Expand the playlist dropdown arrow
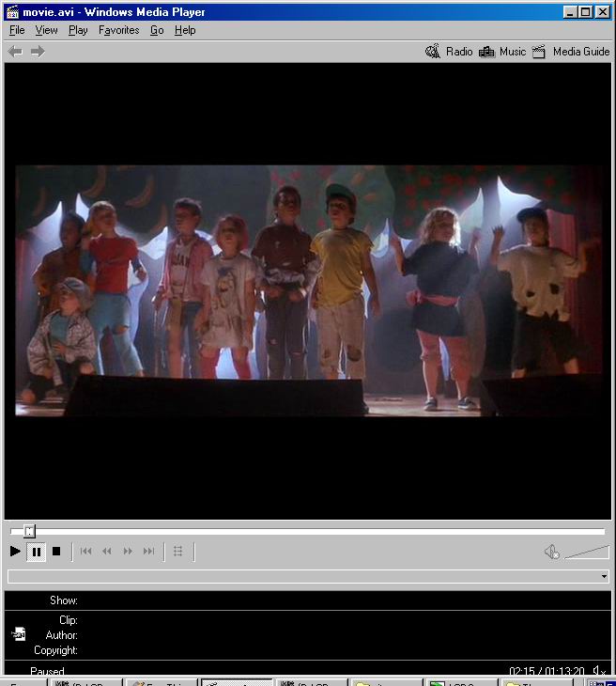616x686 pixels. tap(604, 576)
